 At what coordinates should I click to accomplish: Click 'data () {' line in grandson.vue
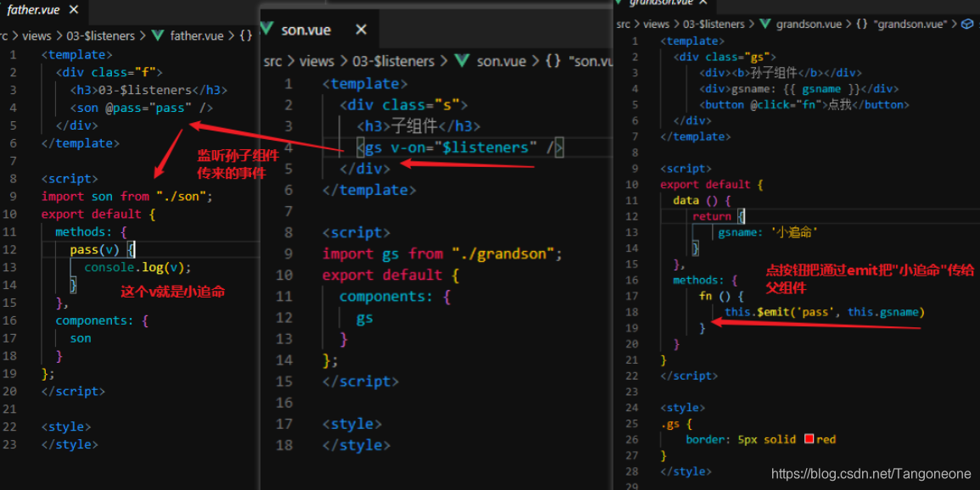(702, 200)
